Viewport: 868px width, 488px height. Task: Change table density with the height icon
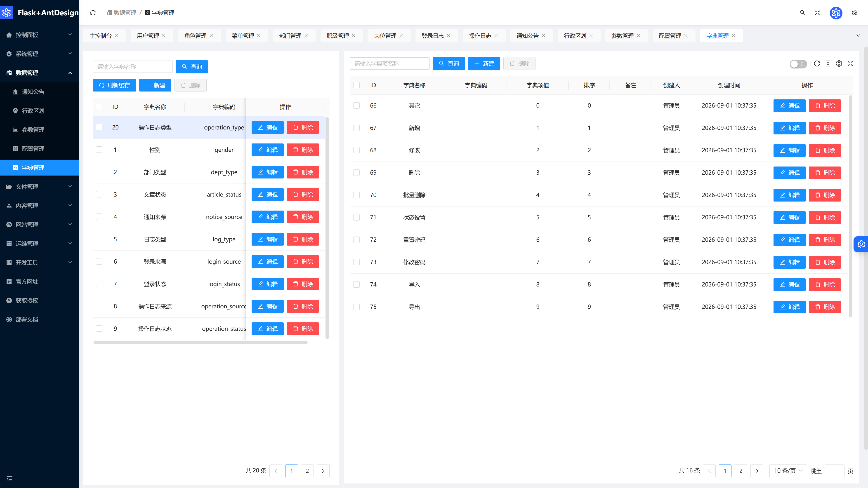point(828,64)
